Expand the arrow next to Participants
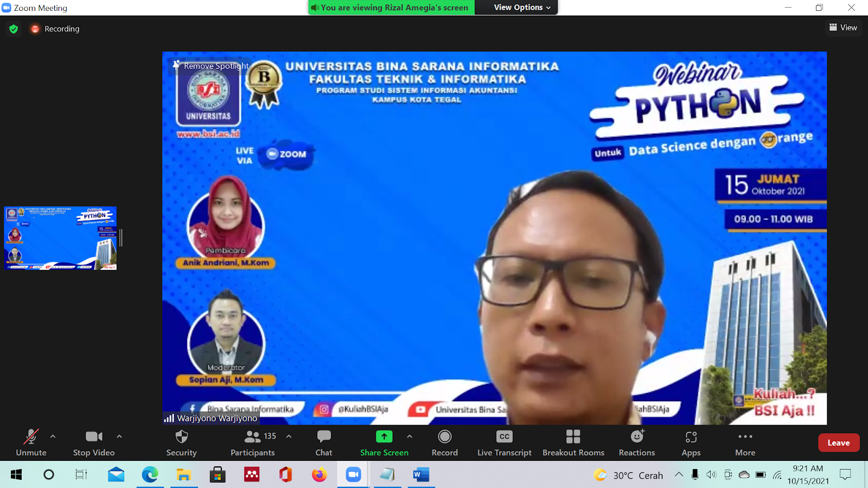The height and width of the screenshot is (488, 868). click(x=289, y=436)
